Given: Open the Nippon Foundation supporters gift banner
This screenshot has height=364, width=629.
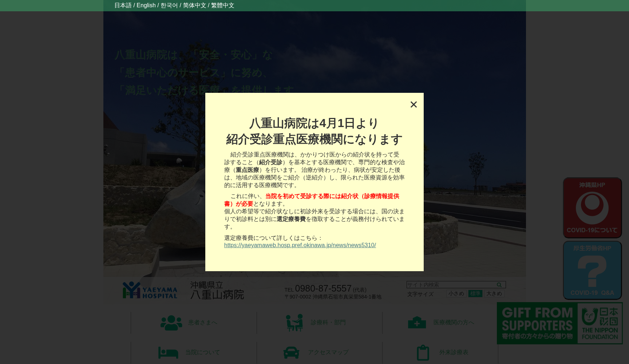Looking at the screenshot, I should tap(559, 323).
